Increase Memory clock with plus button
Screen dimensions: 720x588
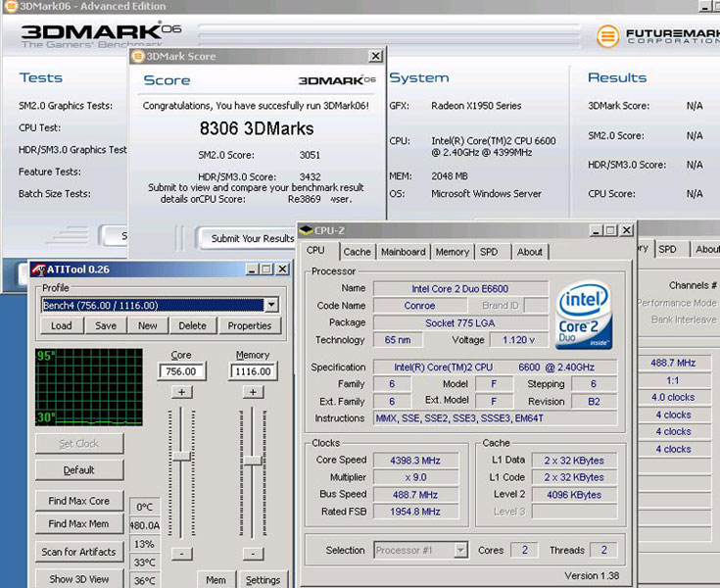pos(253,392)
